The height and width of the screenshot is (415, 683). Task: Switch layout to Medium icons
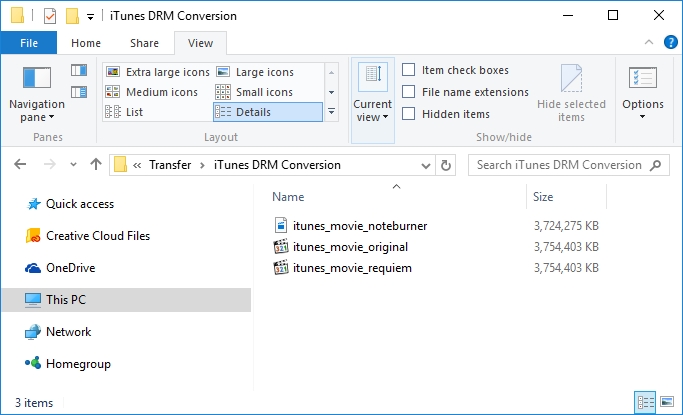point(152,92)
